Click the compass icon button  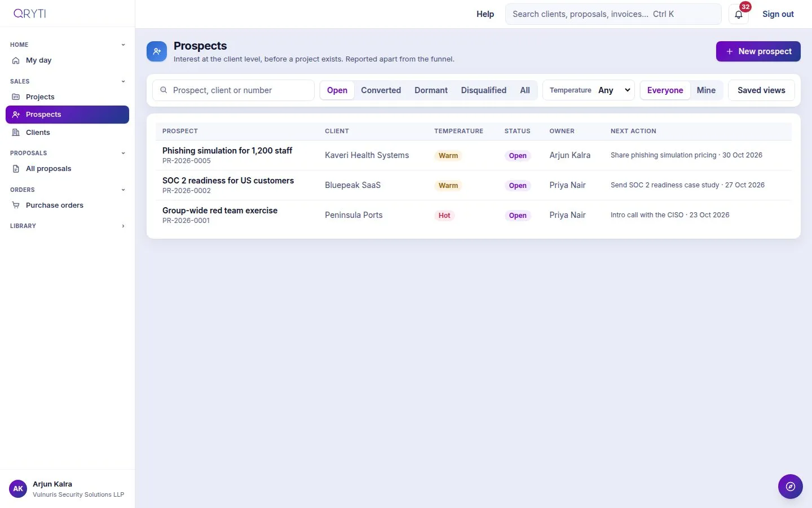791,487
